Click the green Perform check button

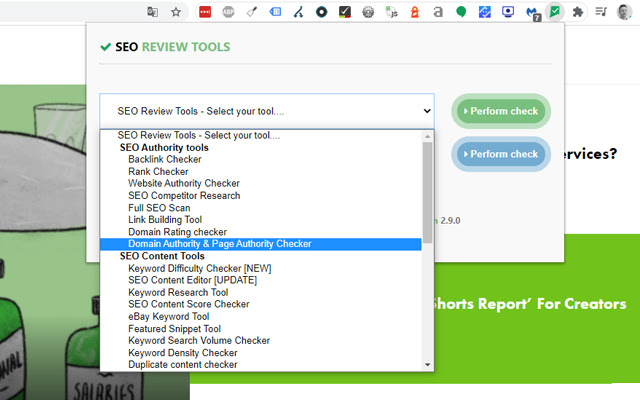[x=501, y=111]
